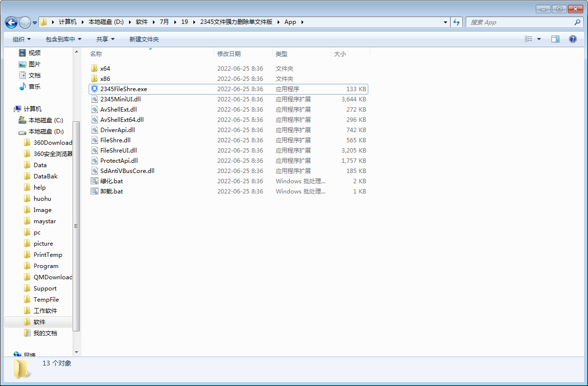The width and height of the screenshot is (588, 386).
Task: Click the 133 KB size cell
Action: coord(356,89)
